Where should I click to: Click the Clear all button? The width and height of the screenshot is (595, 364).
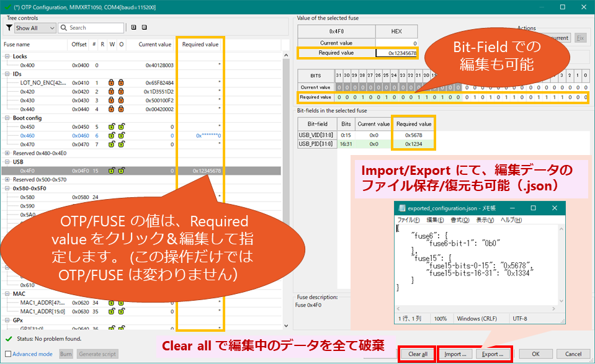tap(418, 354)
